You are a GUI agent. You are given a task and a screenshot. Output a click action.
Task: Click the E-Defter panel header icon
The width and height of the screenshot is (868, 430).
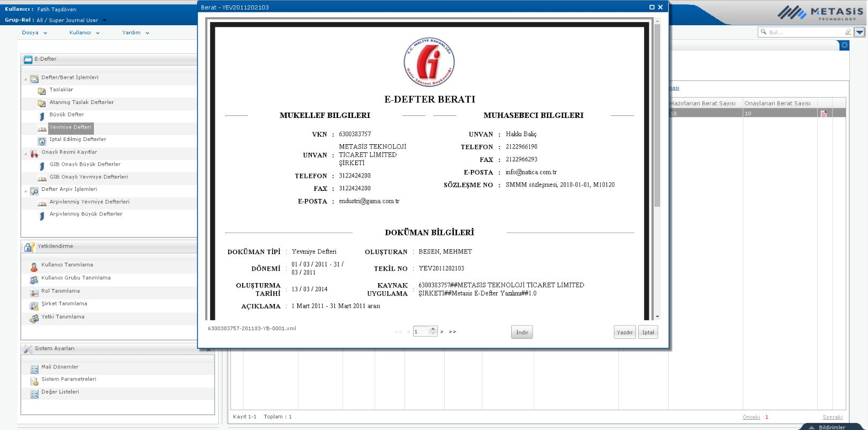28,60
